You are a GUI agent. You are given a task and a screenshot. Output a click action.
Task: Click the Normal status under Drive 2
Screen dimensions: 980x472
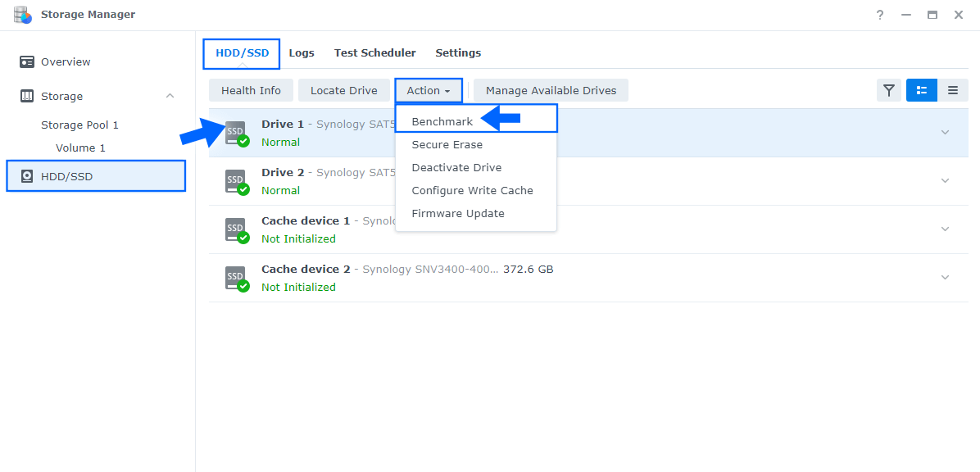click(280, 190)
